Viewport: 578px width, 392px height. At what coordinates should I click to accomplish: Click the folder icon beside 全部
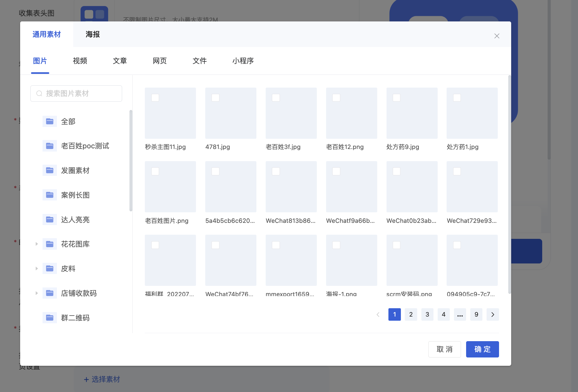tap(50, 122)
